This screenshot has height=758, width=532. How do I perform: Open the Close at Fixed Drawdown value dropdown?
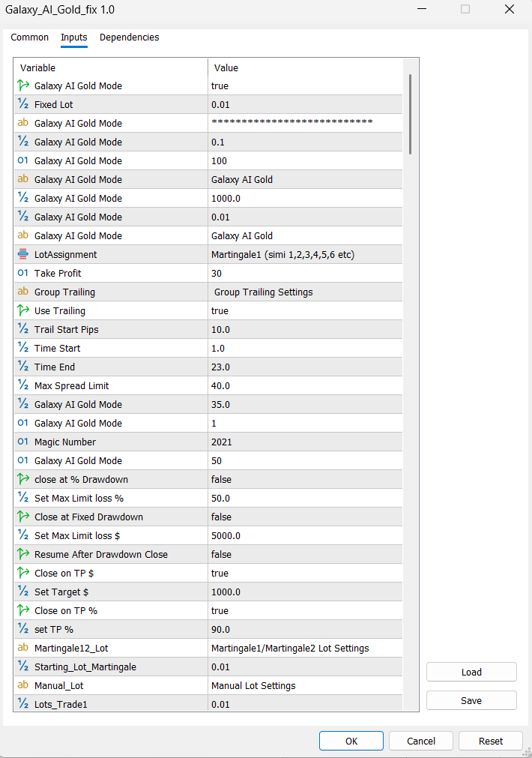307,517
